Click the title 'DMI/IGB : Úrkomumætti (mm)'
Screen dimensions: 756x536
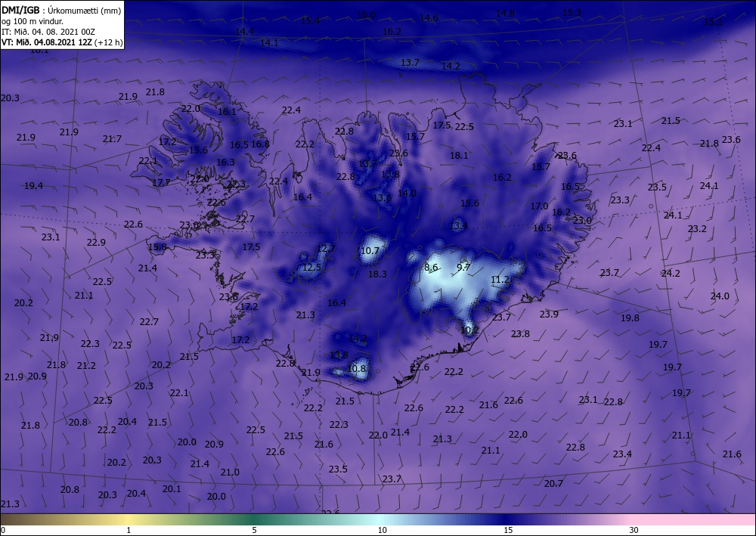pos(62,9)
